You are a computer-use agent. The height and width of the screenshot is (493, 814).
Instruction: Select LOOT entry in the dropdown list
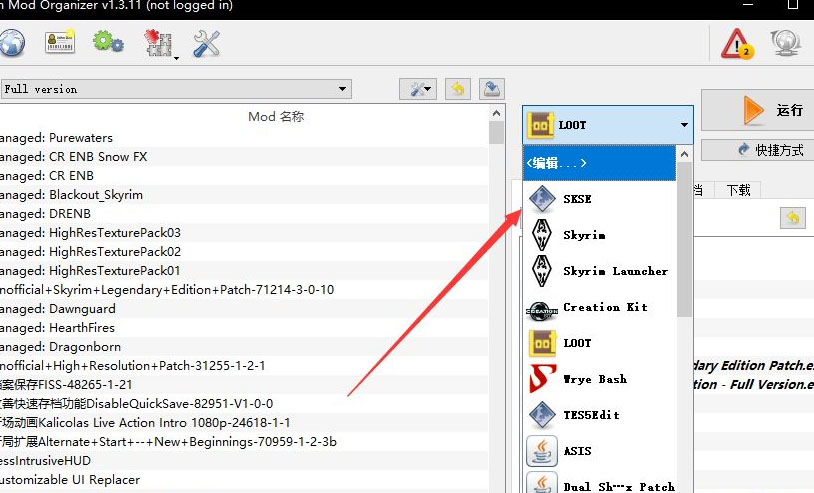[x=599, y=343]
